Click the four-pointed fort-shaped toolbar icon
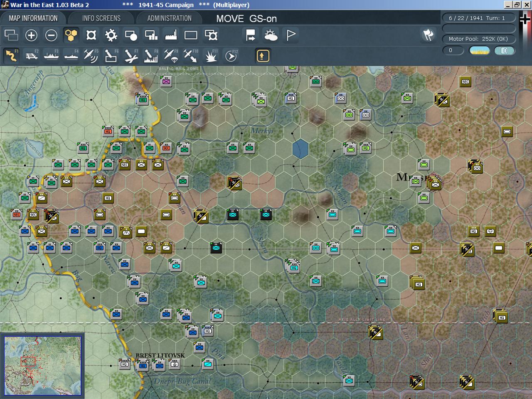 91,35
